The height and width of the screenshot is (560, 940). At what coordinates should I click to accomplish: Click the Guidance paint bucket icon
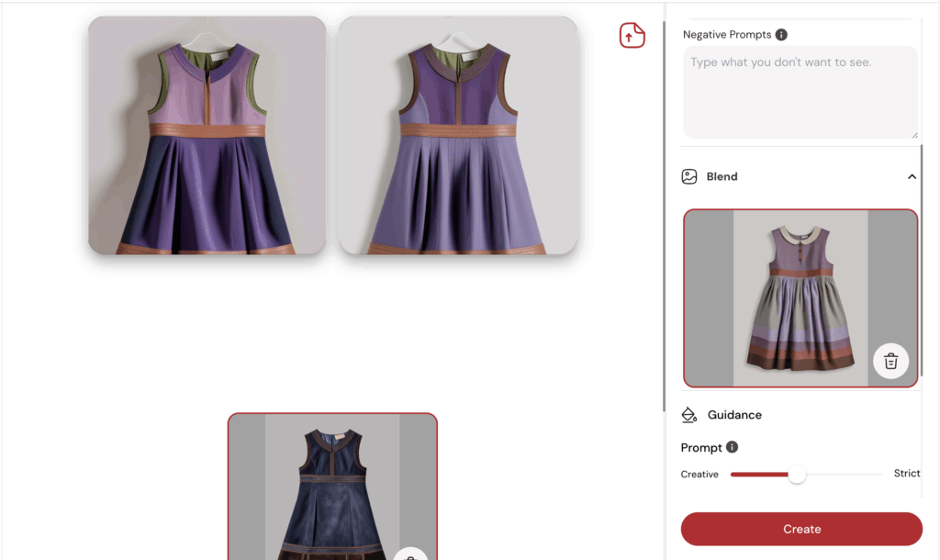(x=689, y=415)
